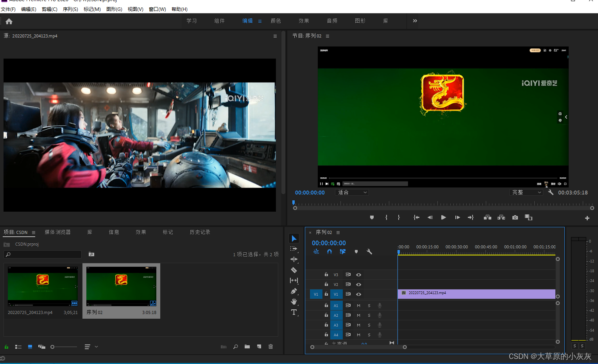Select the Hand tool
The image size is (598, 364).
pos(294,302)
